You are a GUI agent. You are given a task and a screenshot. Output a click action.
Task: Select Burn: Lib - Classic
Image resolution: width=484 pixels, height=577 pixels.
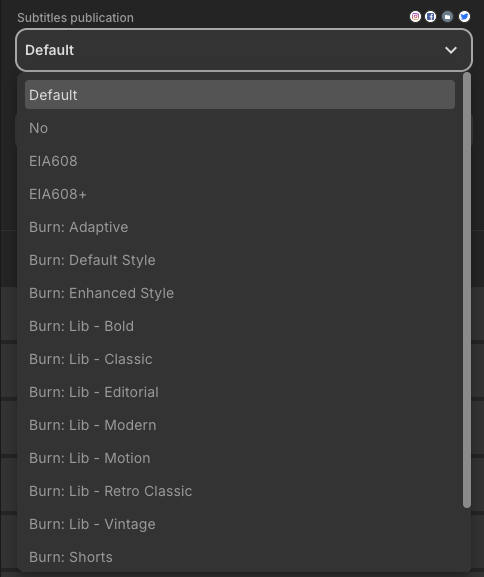pos(240,359)
